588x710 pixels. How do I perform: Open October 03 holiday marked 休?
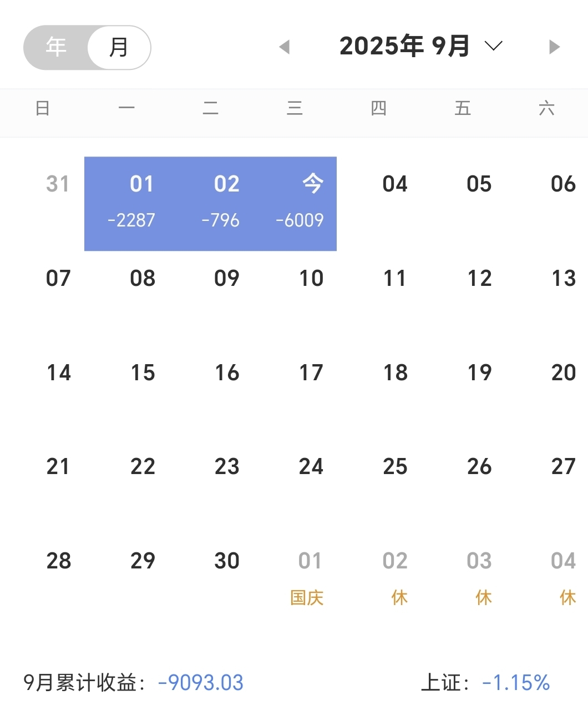480,577
